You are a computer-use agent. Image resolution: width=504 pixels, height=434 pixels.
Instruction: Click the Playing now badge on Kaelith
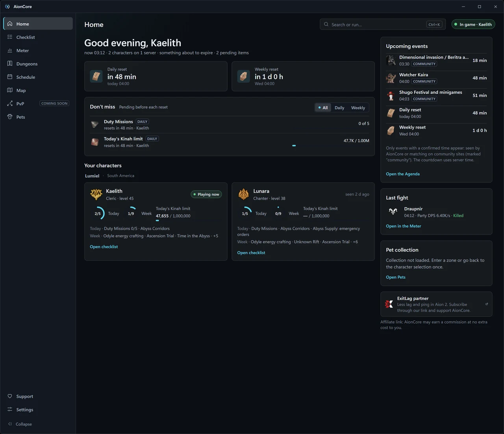pyautogui.click(x=206, y=195)
